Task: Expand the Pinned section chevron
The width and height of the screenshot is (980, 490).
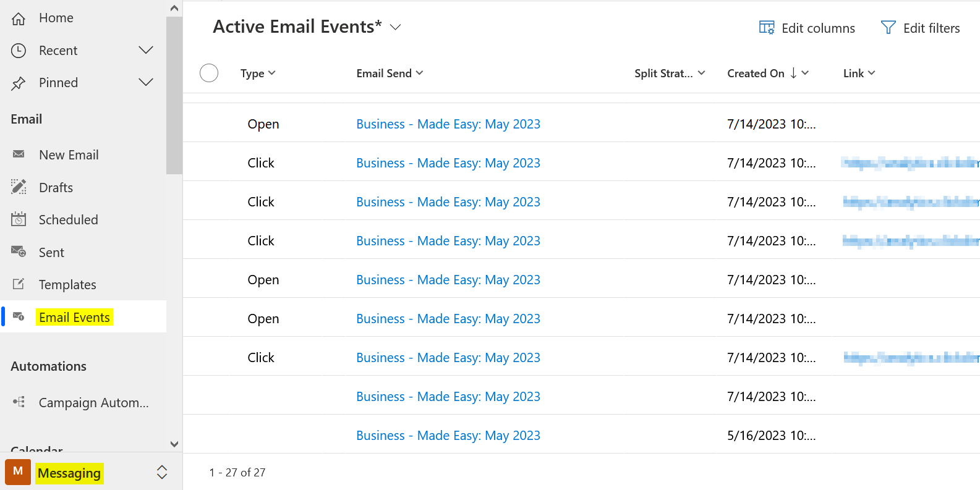Action: click(x=146, y=82)
